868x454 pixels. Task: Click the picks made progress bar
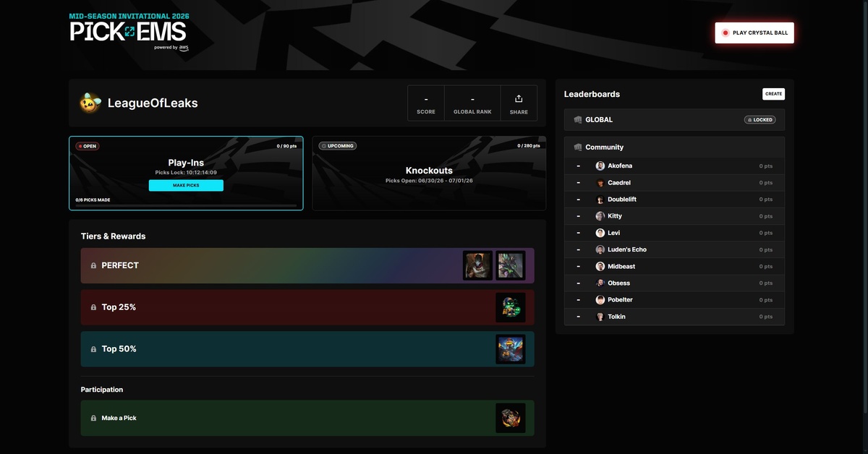pyautogui.click(x=186, y=206)
